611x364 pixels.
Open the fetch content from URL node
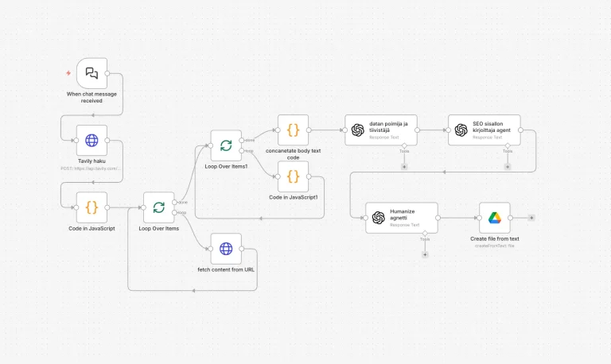(226, 248)
